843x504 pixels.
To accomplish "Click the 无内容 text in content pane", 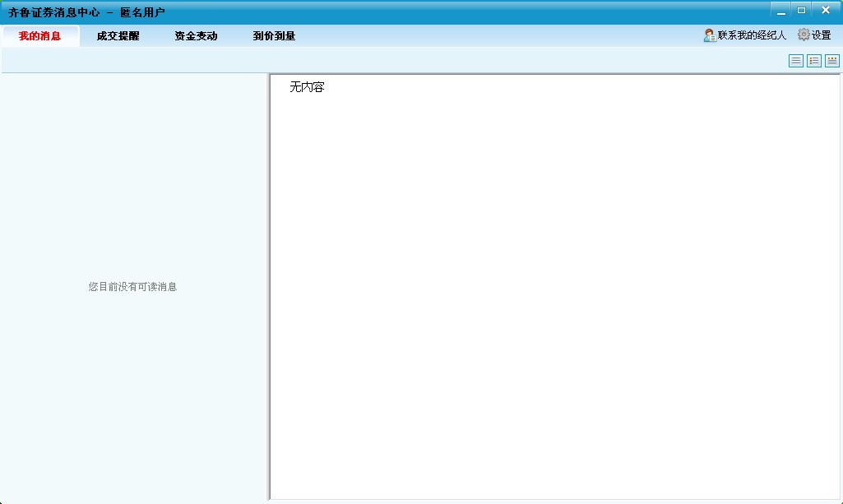I will [307, 87].
